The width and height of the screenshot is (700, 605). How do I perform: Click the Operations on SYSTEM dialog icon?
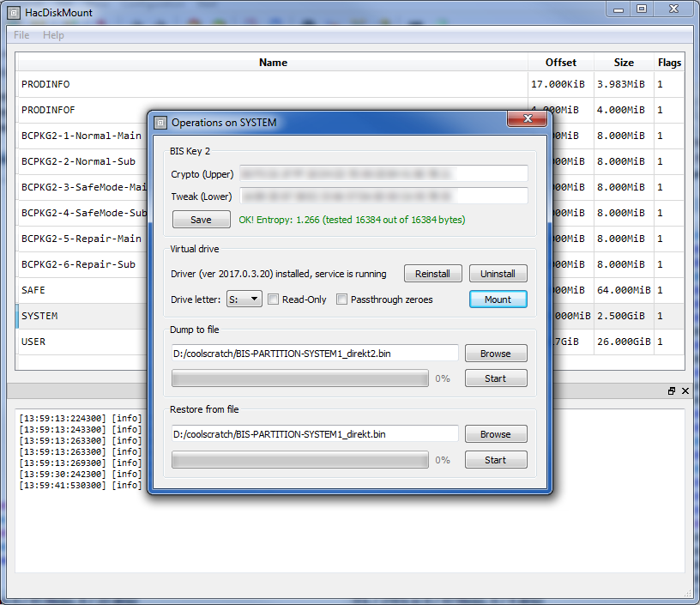coord(160,123)
